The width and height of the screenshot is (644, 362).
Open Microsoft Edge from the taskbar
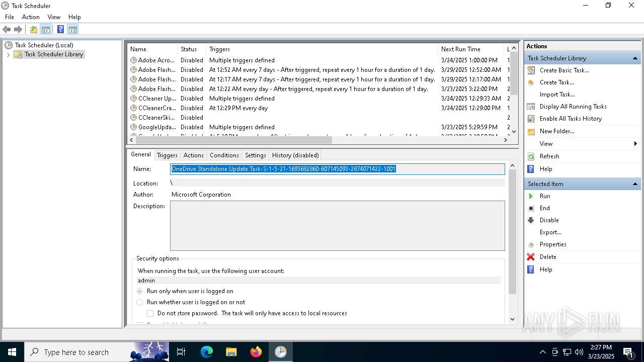[207, 352]
